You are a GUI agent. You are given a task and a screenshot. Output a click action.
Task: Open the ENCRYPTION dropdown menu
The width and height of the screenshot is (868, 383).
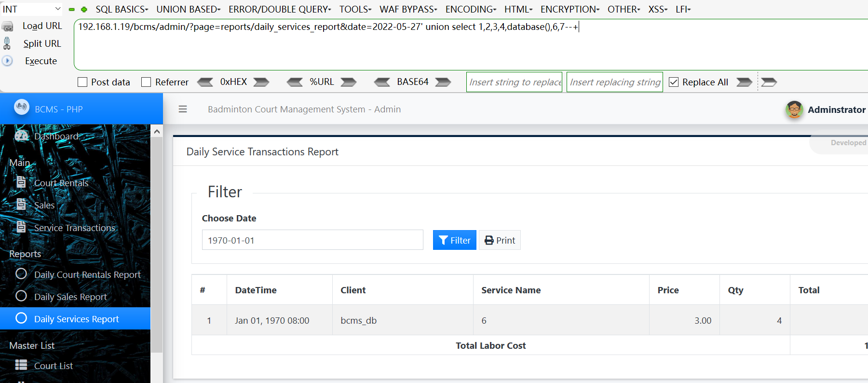click(x=570, y=9)
